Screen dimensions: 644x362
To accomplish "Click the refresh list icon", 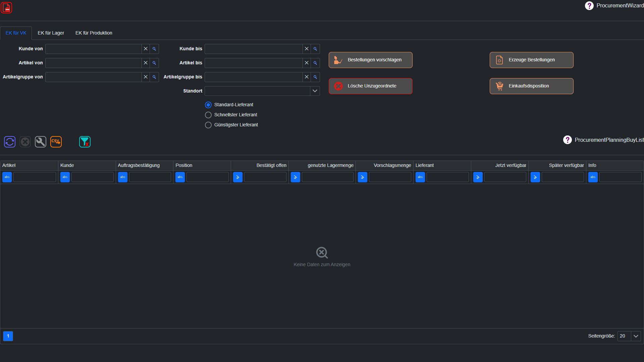I will [x=10, y=142].
